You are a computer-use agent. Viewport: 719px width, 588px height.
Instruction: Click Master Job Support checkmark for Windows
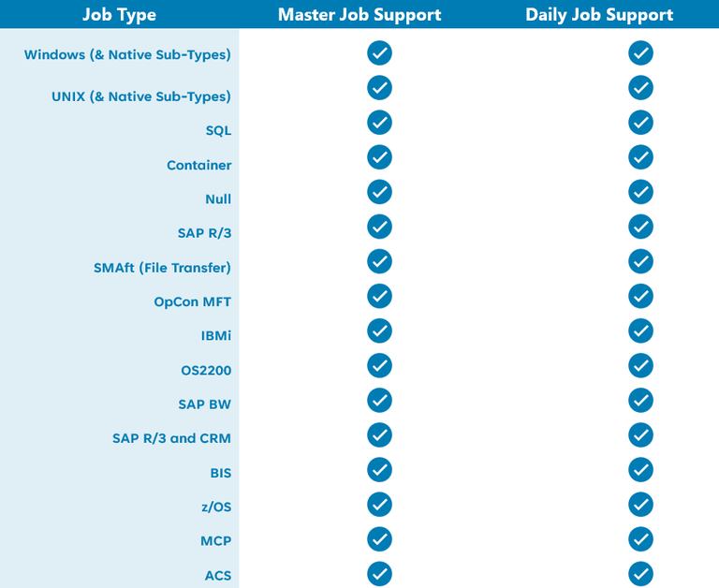(379, 53)
